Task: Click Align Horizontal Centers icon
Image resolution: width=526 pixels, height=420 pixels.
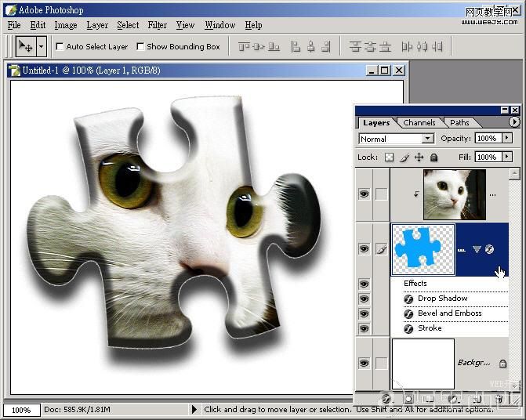Action: point(311,46)
